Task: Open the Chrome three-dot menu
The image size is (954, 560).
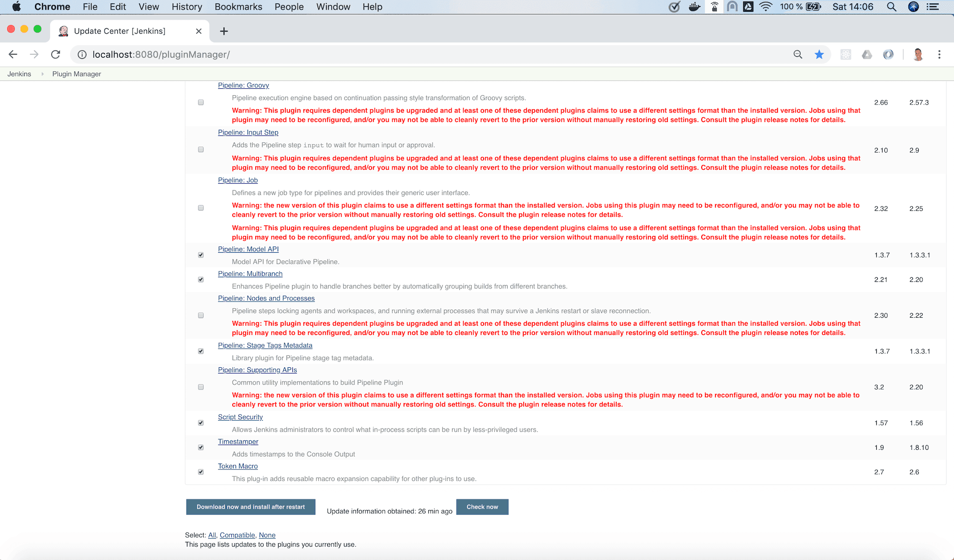Action: click(939, 54)
